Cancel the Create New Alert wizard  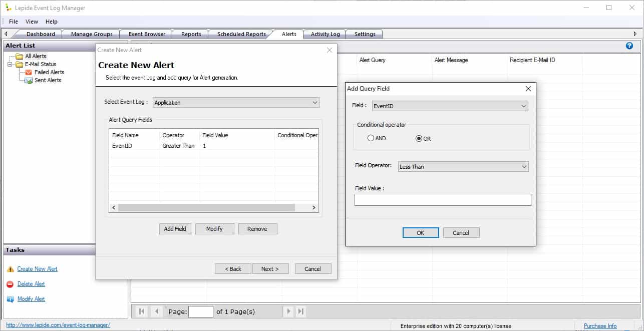coord(313,269)
